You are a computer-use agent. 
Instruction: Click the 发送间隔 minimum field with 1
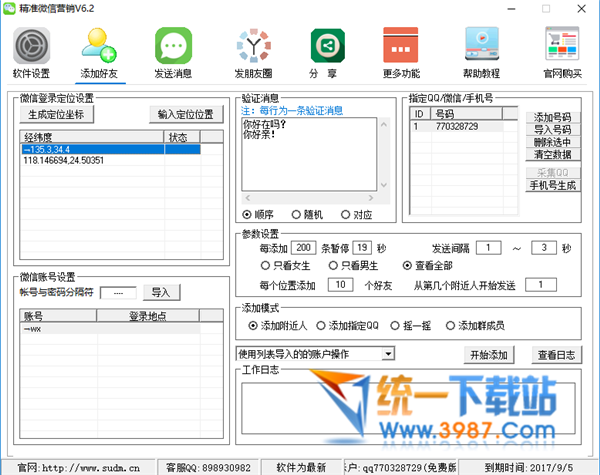point(489,248)
